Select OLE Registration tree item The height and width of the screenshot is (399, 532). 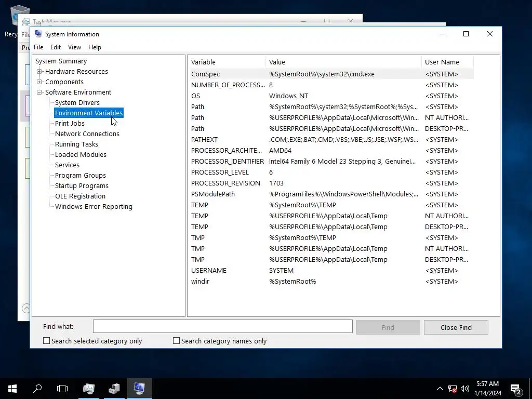point(80,196)
